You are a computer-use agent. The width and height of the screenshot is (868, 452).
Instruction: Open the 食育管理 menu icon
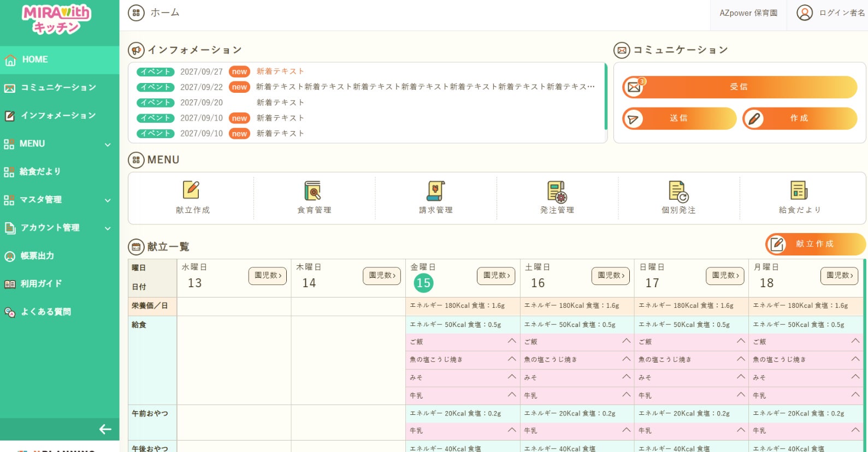coord(312,190)
